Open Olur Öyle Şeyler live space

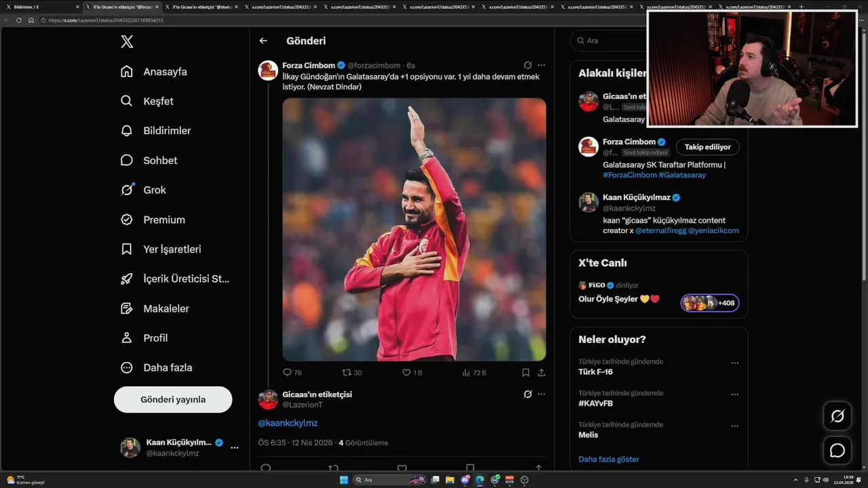tap(618, 299)
